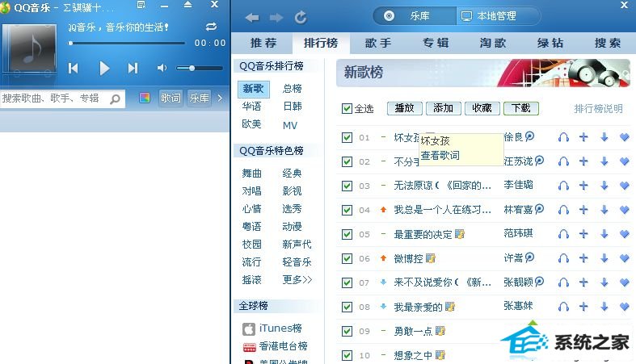Toggle the loop playback mode icon

(x=211, y=27)
